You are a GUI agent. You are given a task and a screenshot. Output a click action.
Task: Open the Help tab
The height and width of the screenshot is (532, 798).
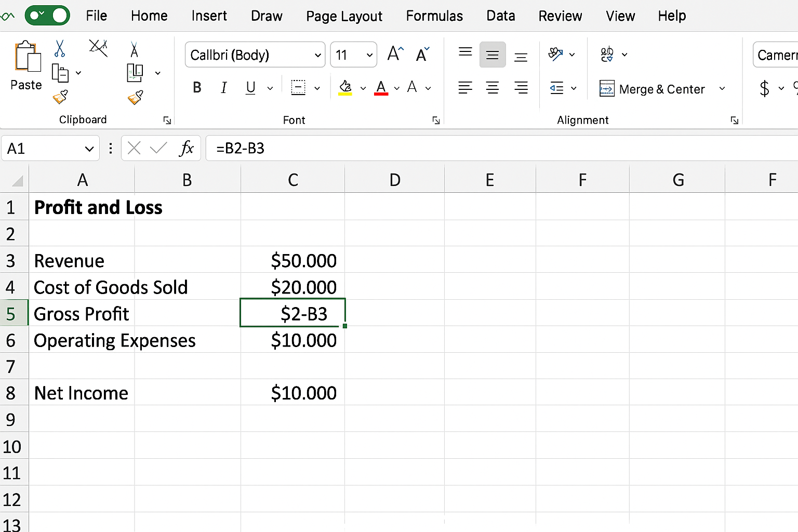(672, 16)
